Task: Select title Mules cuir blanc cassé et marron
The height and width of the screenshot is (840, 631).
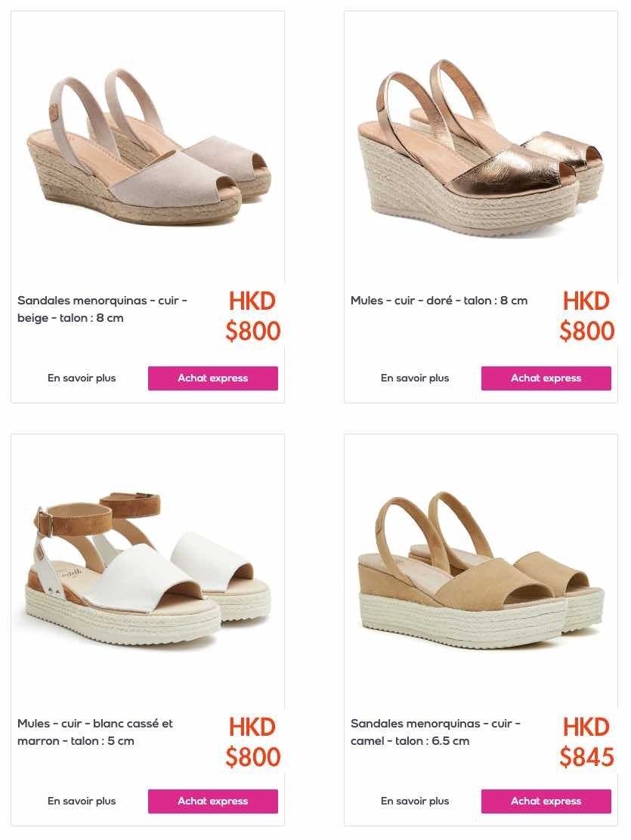Action: click(95, 732)
